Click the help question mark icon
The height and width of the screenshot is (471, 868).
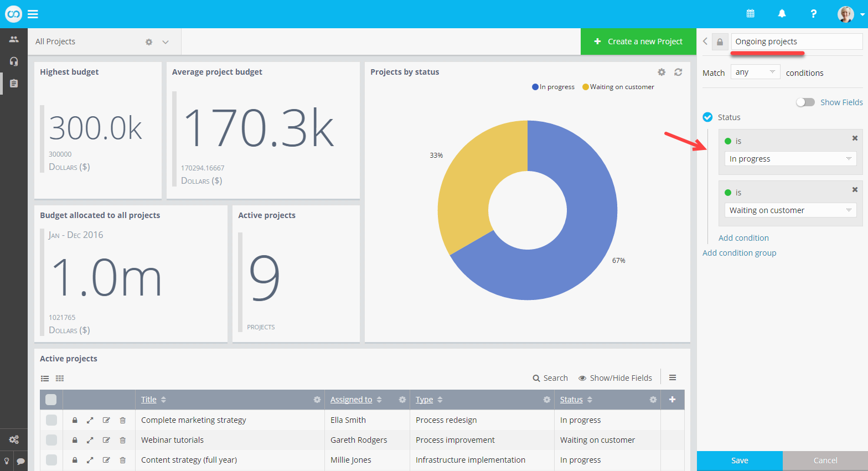tap(813, 14)
